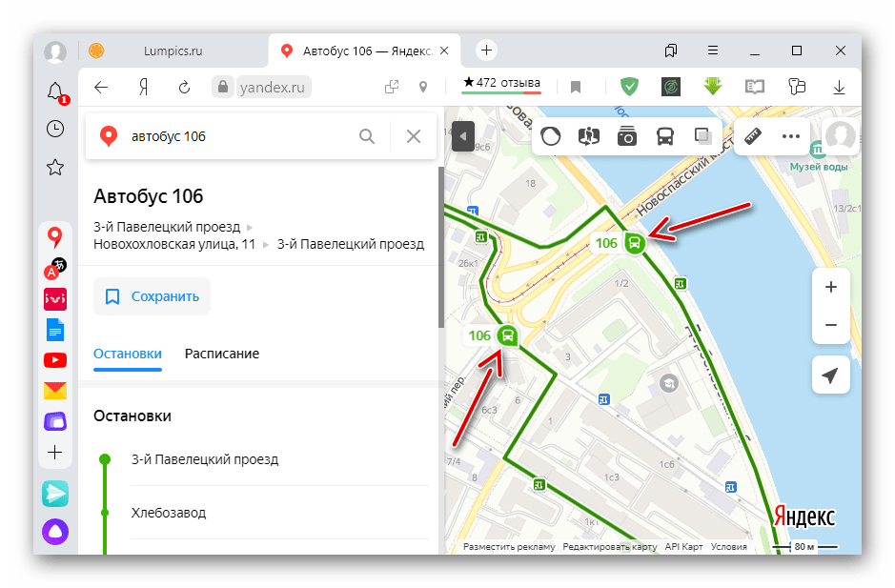Click the Сохранить button

coord(152,296)
